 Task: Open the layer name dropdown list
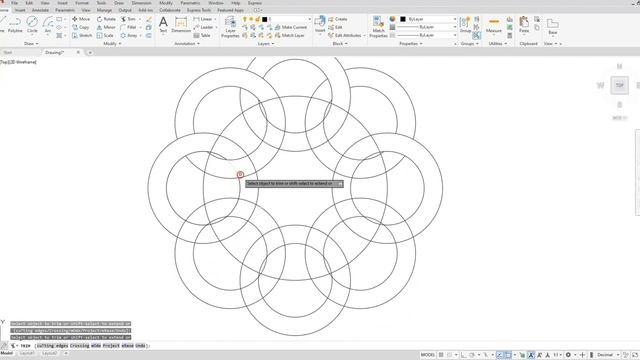click(x=309, y=19)
